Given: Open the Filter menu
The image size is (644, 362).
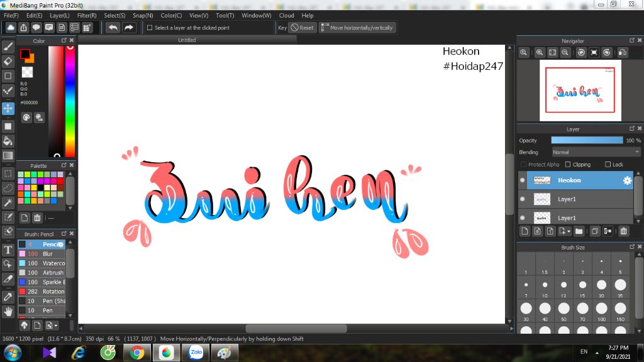Looking at the screenshot, I should 87,15.
